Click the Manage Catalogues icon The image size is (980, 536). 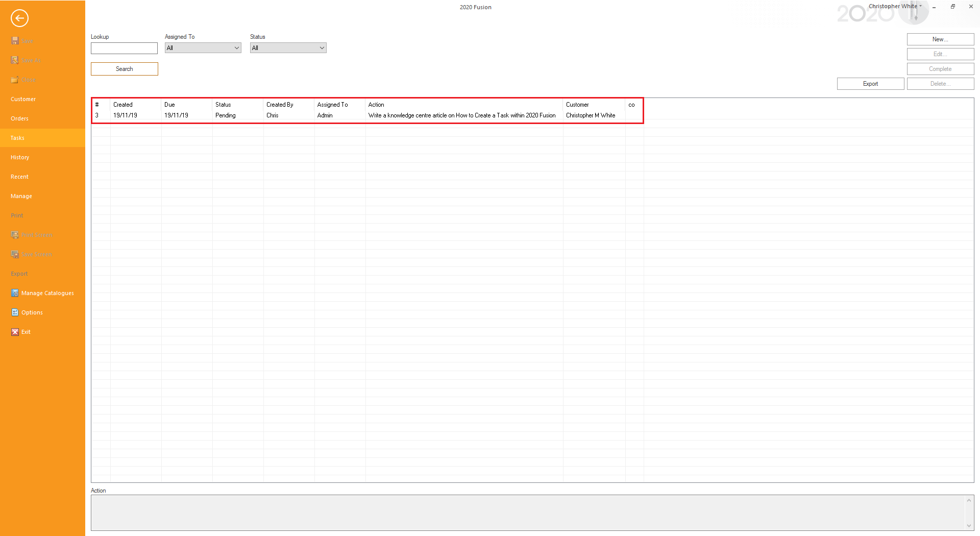click(15, 293)
